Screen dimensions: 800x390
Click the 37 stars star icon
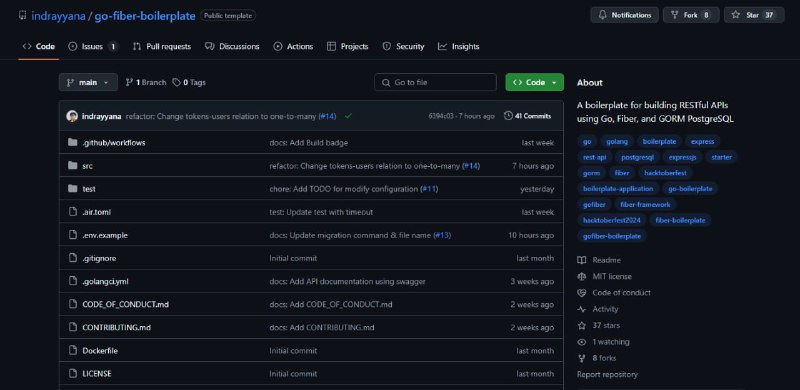pos(582,326)
